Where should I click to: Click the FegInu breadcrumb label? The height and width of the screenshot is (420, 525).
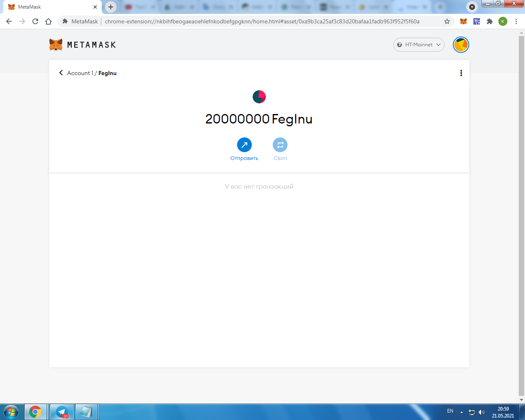coord(107,73)
